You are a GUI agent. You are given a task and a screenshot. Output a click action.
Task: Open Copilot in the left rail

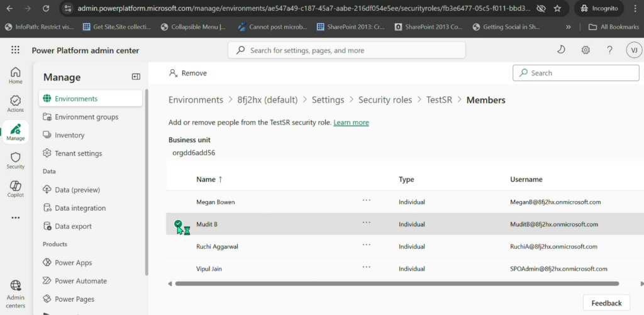click(x=15, y=189)
